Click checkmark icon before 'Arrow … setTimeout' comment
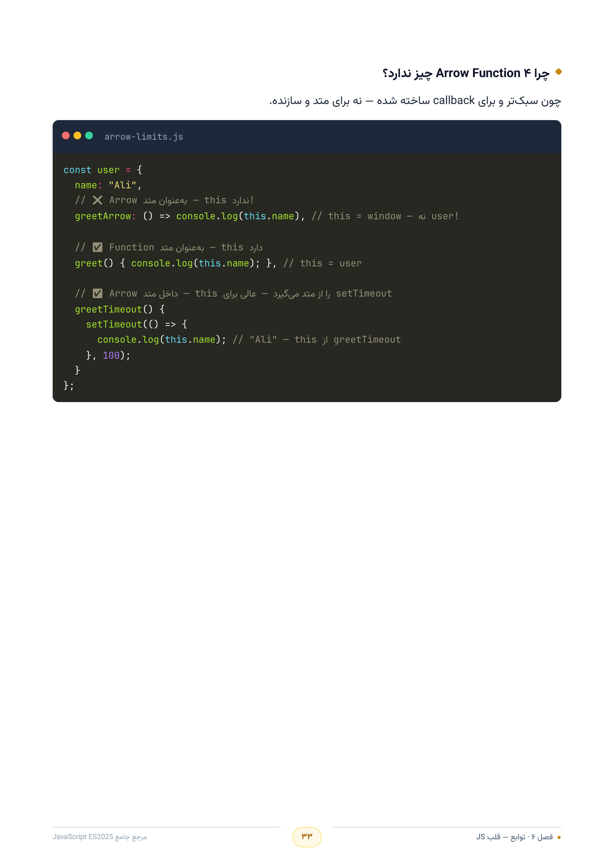The image size is (614, 868). [x=98, y=293]
